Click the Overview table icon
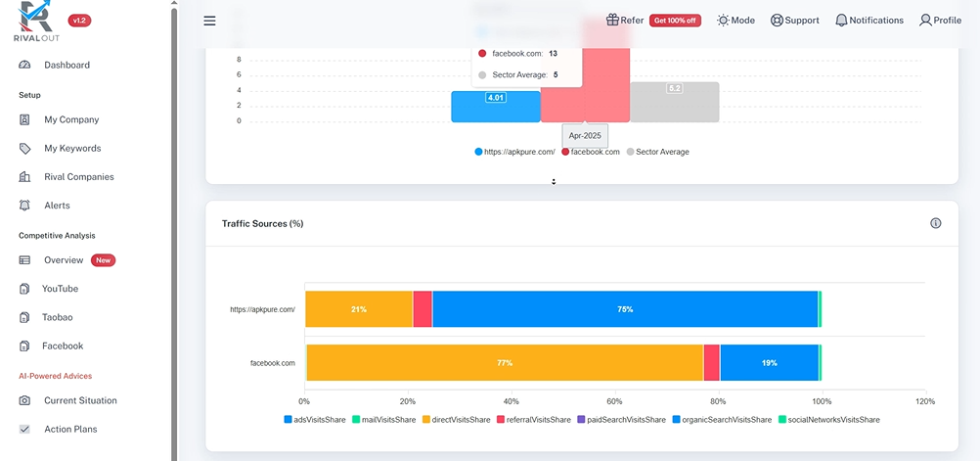Screen dimensions: 980x461 tap(24, 260)
